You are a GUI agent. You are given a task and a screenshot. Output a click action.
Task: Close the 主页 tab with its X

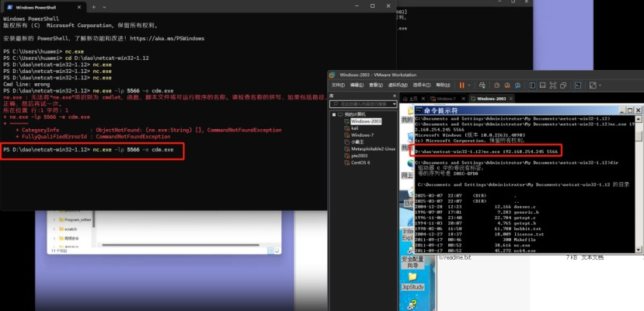coord(423,99)
